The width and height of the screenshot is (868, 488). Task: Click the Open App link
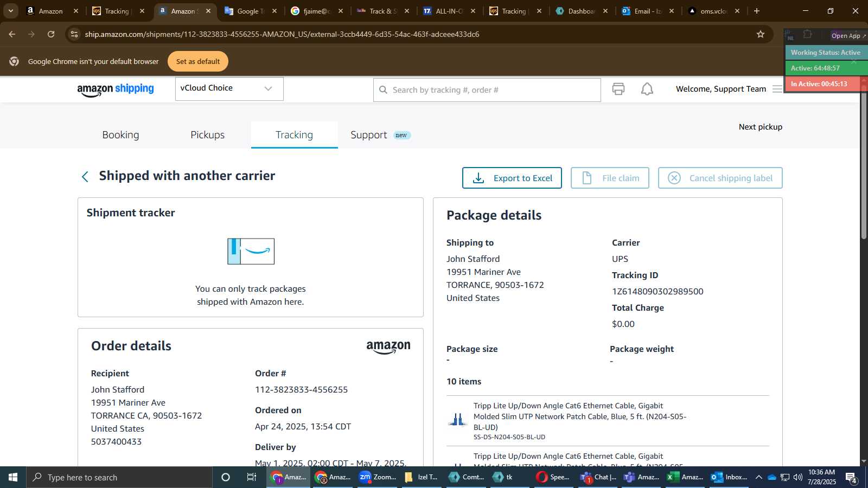(848, 36)
